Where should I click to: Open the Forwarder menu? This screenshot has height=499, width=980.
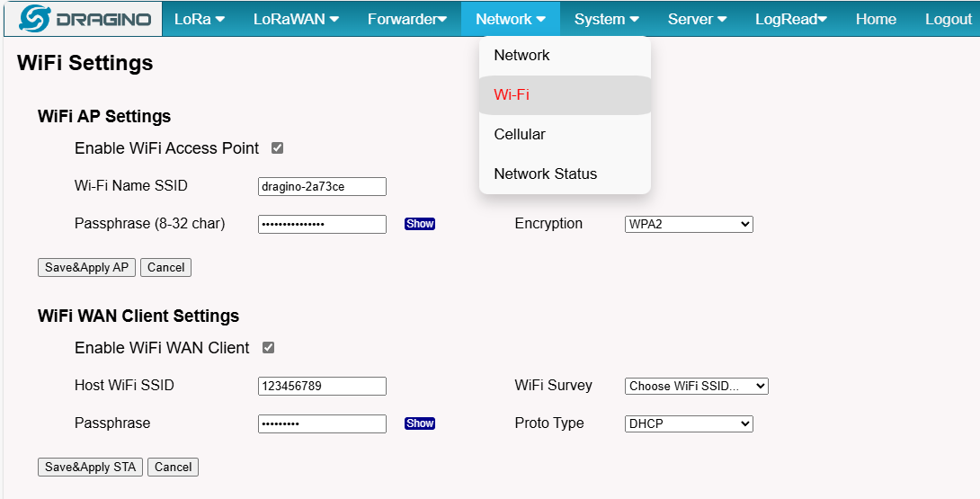click(407, 20)
